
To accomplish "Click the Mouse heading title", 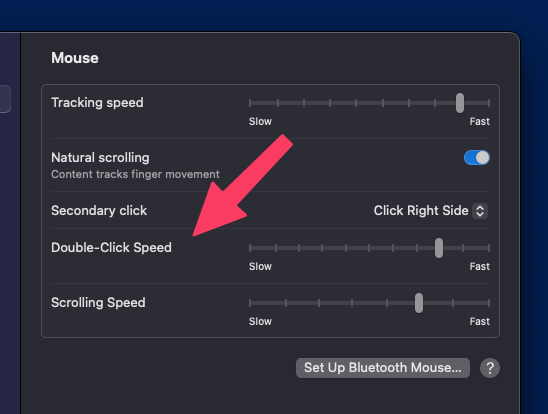I will click(75, 58).
